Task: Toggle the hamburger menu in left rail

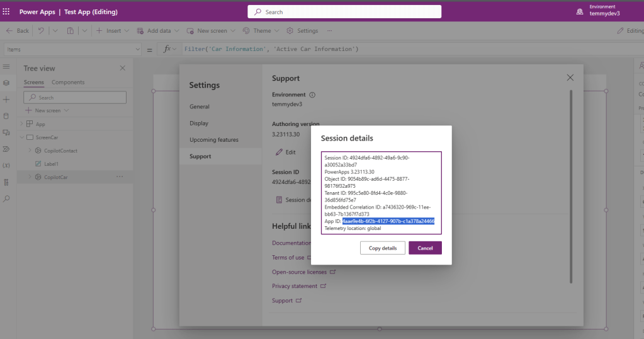Action: [6, 66]
